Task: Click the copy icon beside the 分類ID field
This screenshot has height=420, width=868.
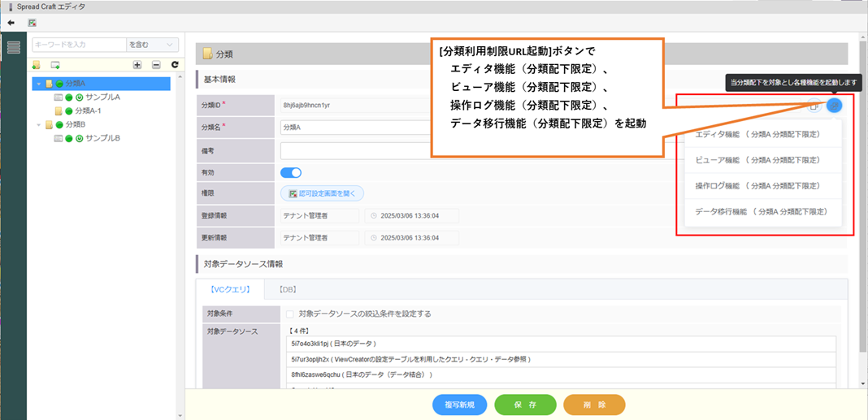Action: coord(815,105)
